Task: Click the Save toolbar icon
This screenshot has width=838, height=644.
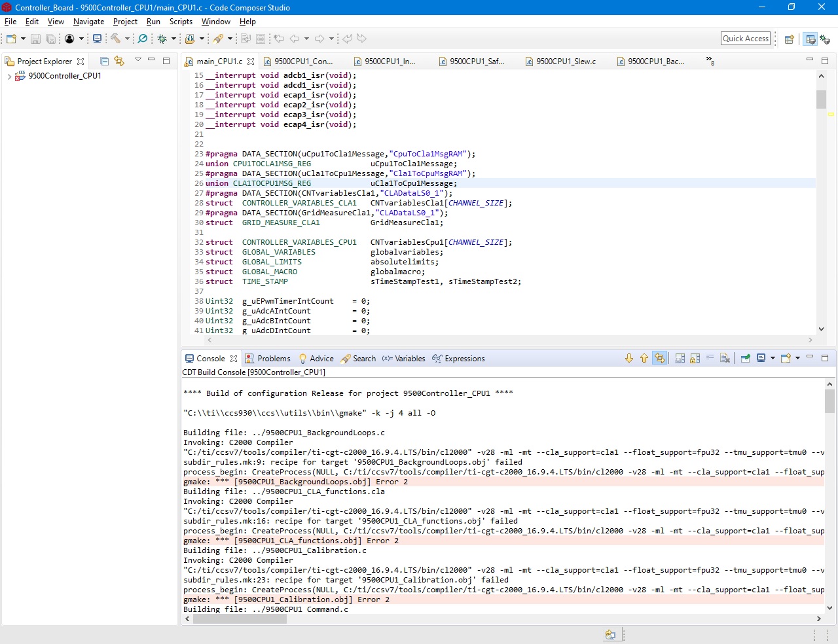Action: pos(36,39)
